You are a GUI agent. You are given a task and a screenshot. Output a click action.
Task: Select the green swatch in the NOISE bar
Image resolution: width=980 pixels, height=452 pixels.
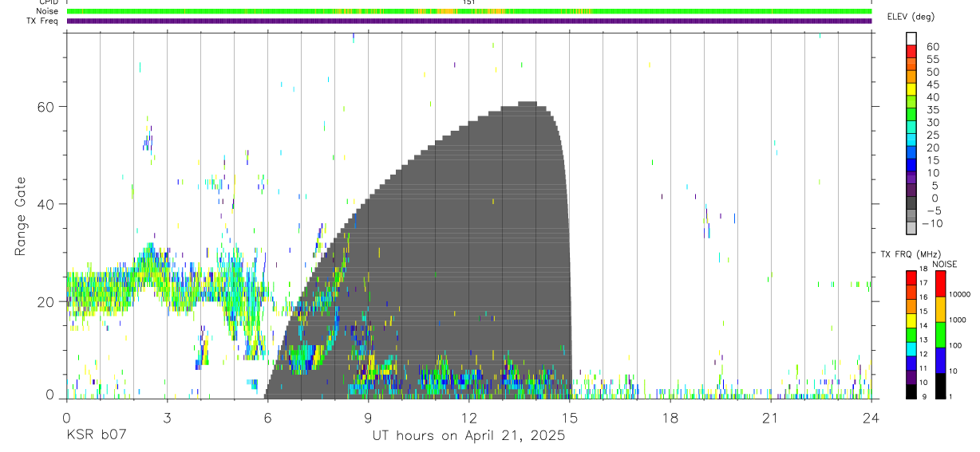(940, 335)
